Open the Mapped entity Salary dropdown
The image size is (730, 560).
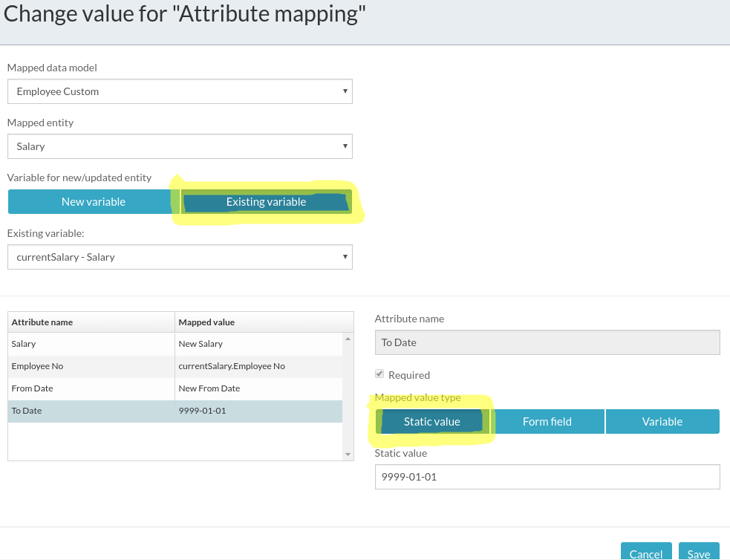[x=180, y=146]
